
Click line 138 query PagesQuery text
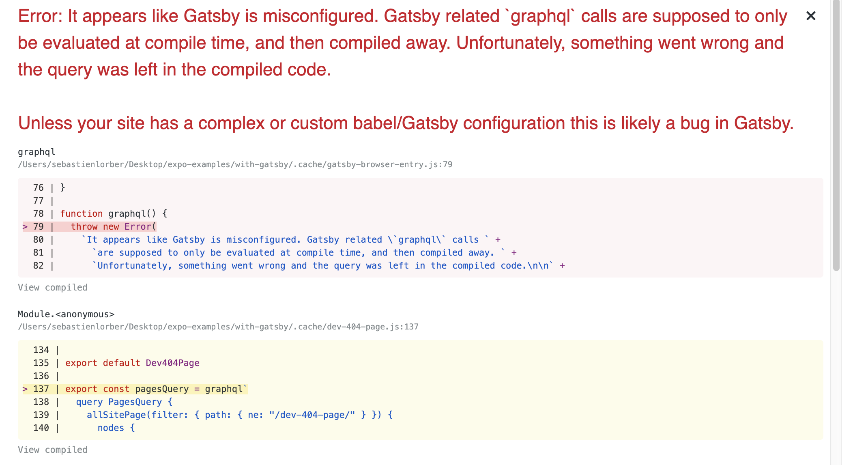(124, 402)
